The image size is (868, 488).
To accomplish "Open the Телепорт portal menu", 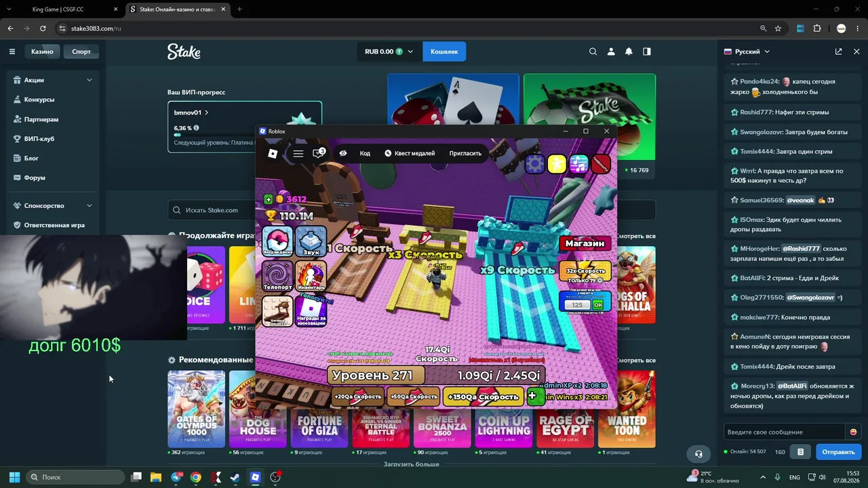I will [x=277, y=276].
